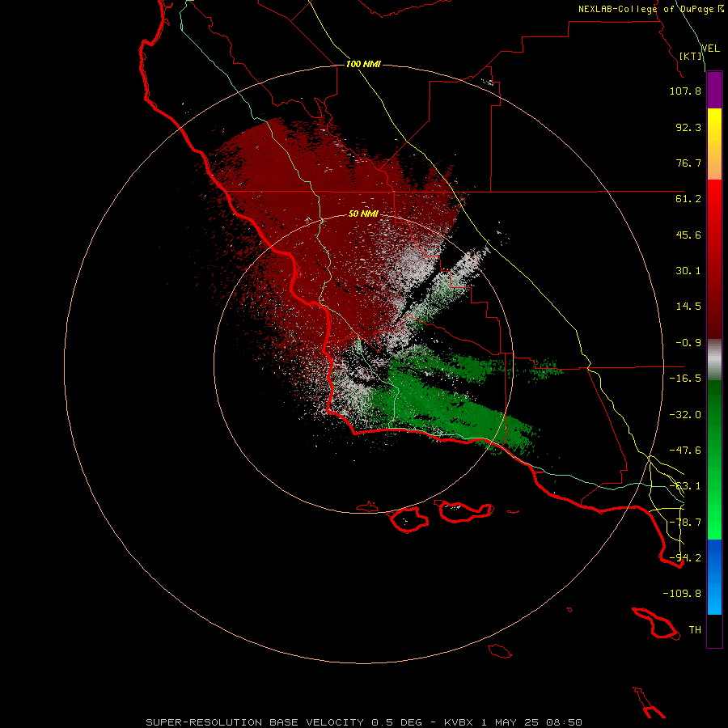728x728 pixels.
Task: Select the 107.8 velocity scale value
Action: tap(685, 91)
